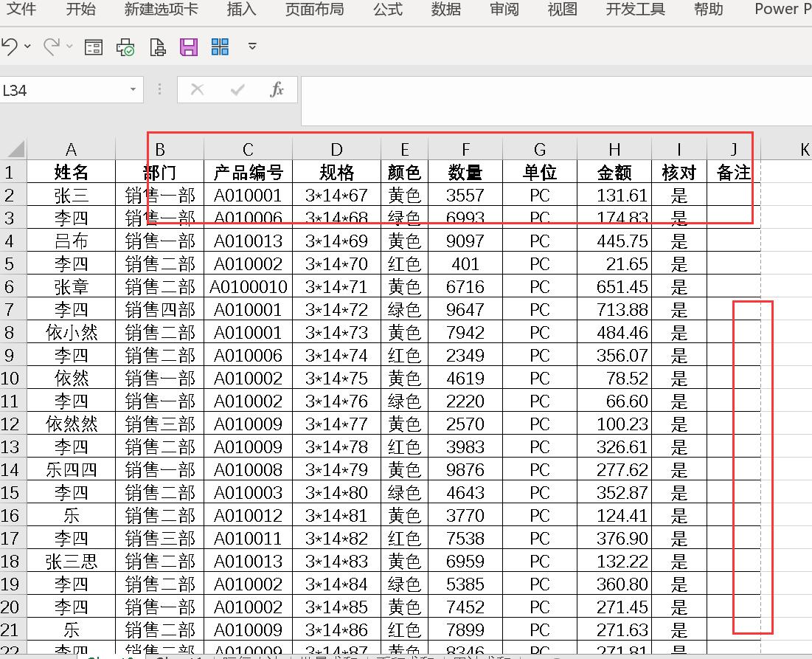
Task: Select row 10 header
Action: pos(10,379)
